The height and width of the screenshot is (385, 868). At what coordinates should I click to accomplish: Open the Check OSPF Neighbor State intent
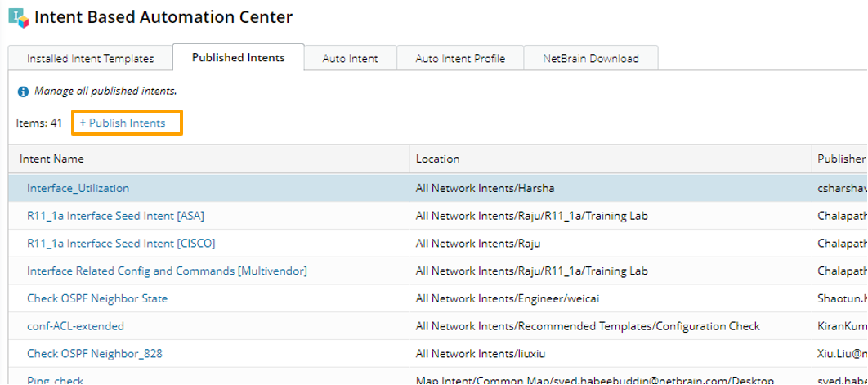(97, 299)
